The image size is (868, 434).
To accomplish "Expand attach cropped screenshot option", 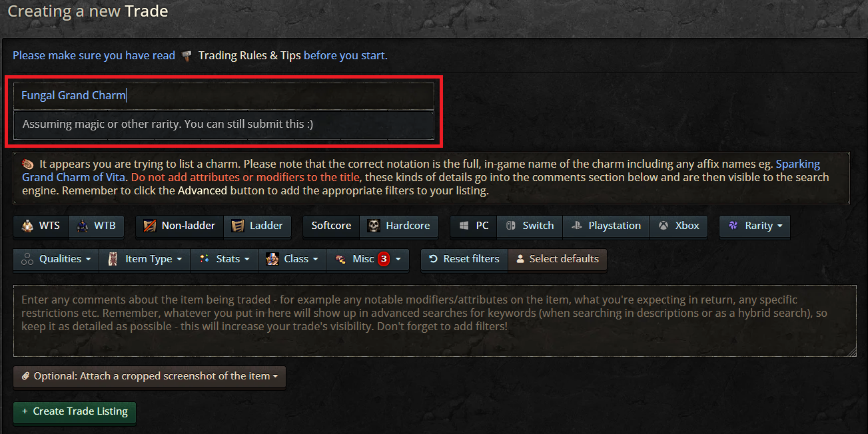I will (x=150, y=376).
